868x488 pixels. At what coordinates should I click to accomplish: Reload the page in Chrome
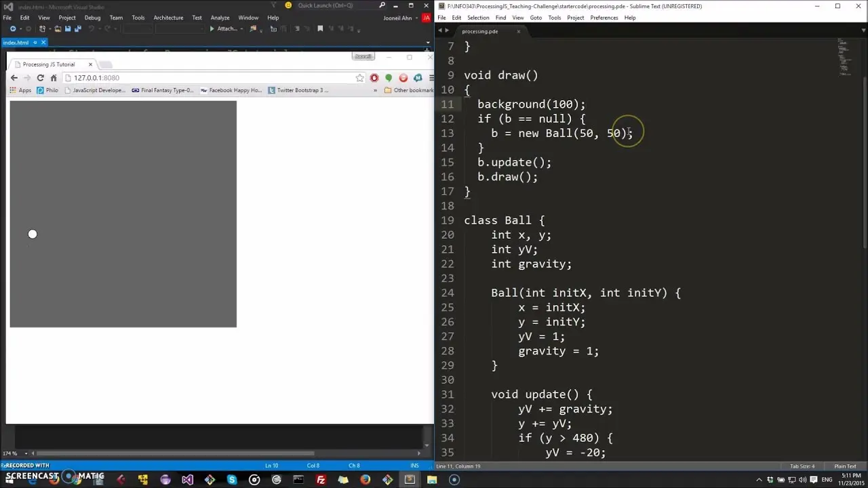click(x=40, y=78)
